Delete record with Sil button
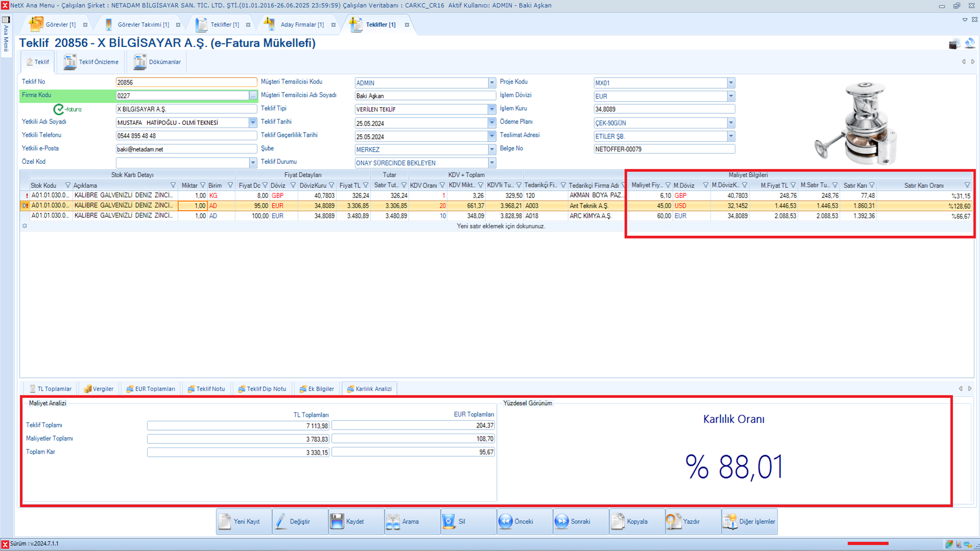Screen dimensions: 980x551 point(468,521)
